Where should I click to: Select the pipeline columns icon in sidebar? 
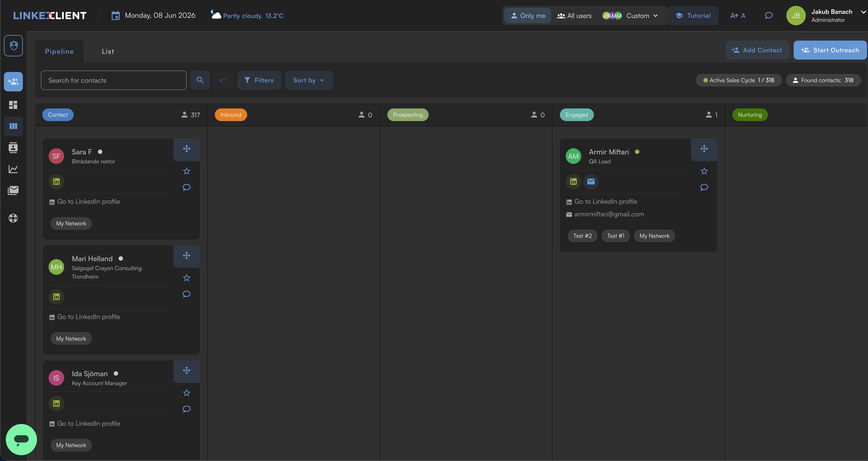point(13,126)
